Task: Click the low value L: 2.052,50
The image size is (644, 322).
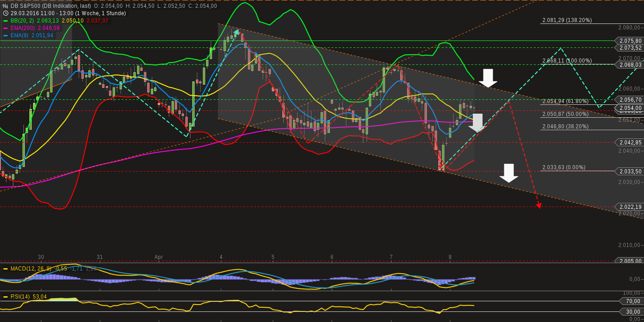Action: tap(171, 6)
